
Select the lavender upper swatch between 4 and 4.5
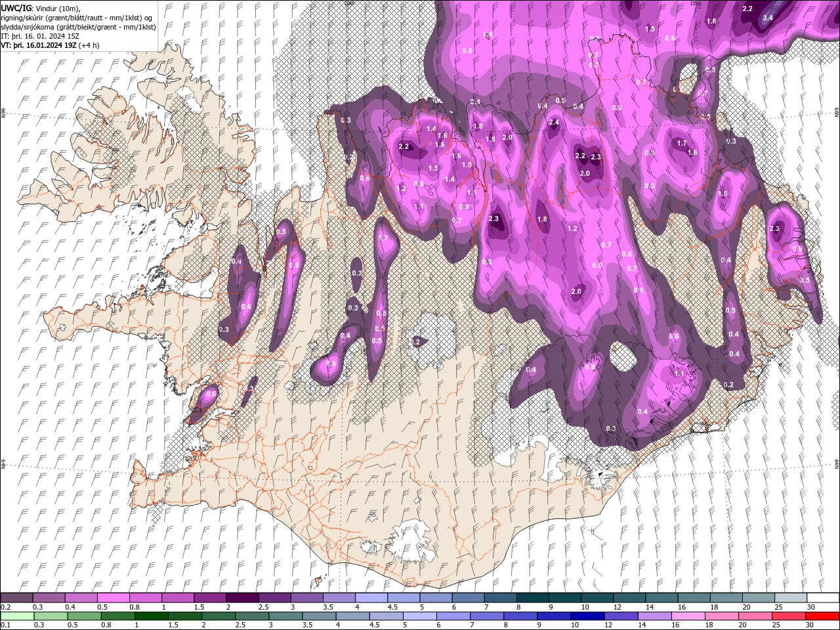point(371,598)
